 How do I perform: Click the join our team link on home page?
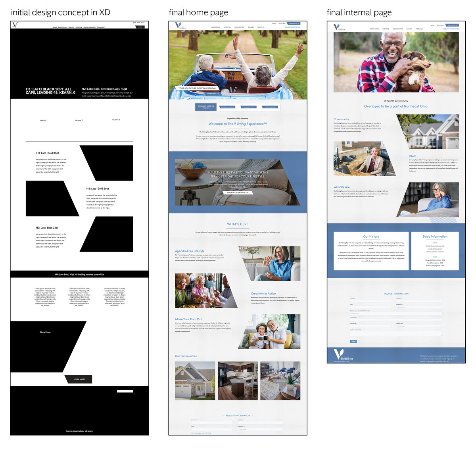[x=282, y=23]
